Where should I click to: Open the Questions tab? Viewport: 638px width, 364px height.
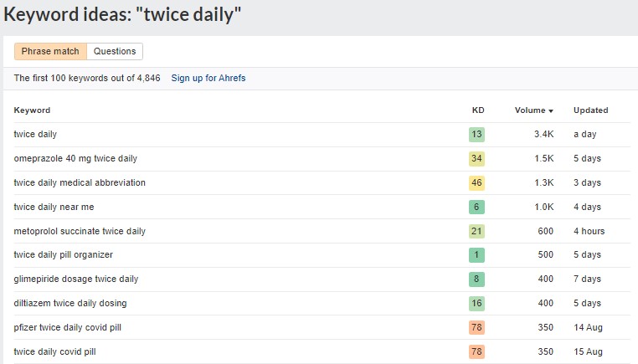point(115,51)
